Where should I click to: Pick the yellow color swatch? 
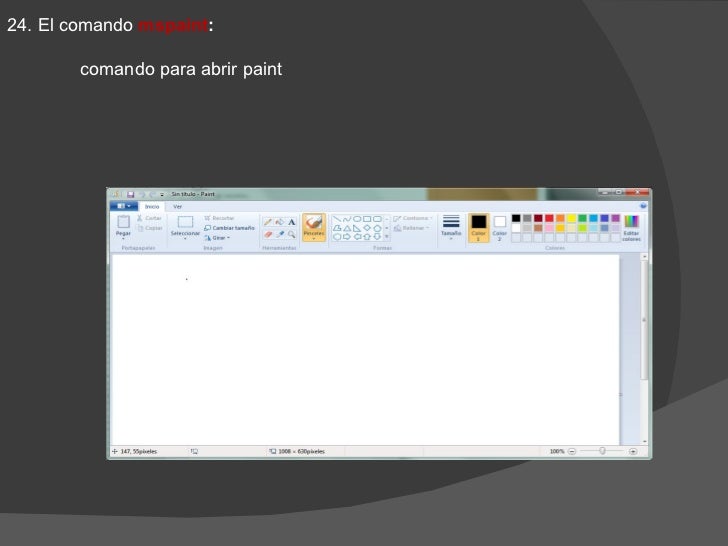[572, 218]
